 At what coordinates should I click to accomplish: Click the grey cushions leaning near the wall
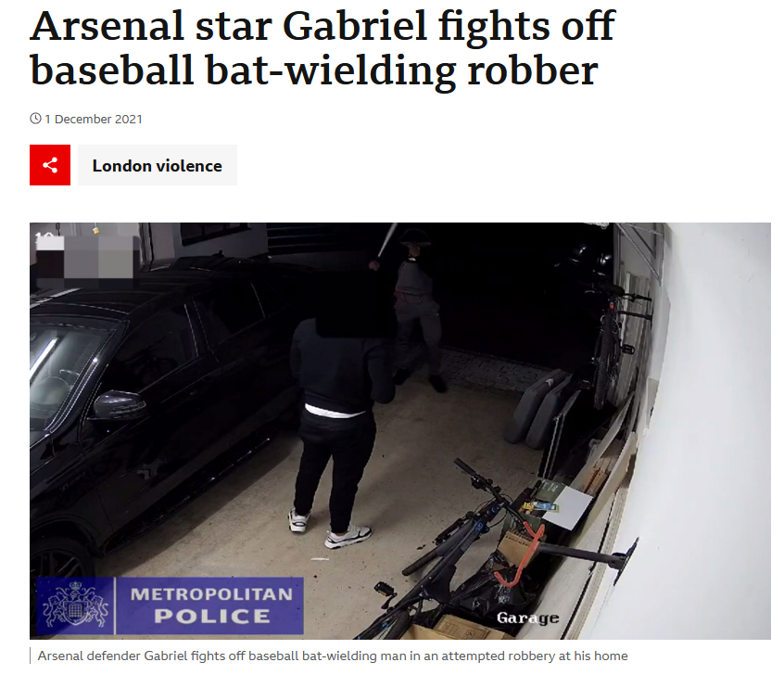(x=539, y=408)
